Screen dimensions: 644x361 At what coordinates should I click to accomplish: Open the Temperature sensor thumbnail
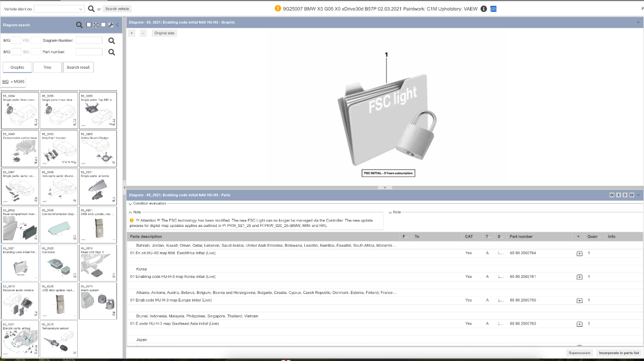(59, 338)
